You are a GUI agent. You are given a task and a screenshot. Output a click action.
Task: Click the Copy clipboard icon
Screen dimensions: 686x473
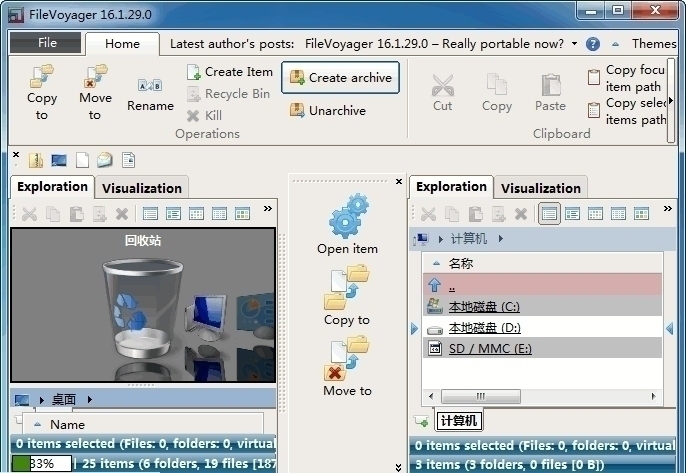pos(497,92)
